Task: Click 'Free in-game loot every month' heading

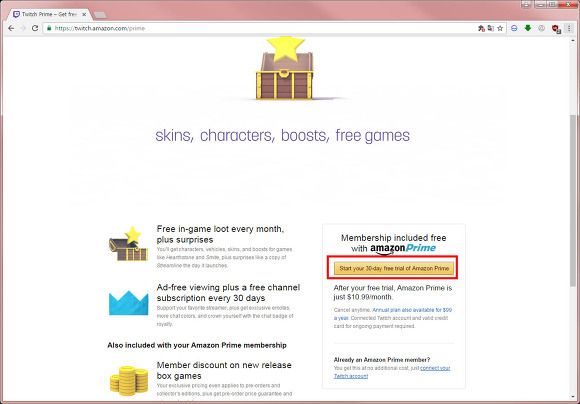Action: (220, 234)
